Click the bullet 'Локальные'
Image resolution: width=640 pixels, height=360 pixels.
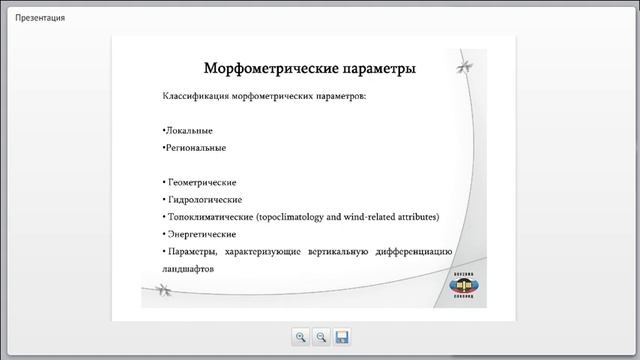click(187, 131)
